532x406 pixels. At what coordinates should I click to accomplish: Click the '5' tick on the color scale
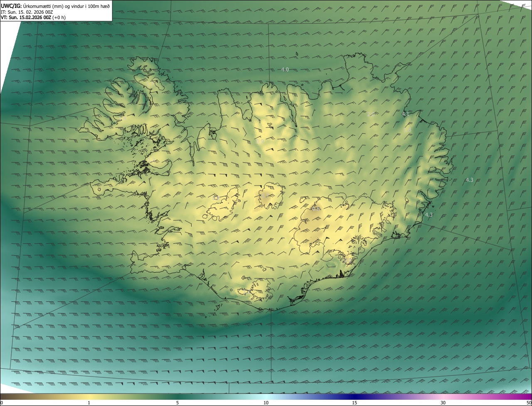pos(177,403)
